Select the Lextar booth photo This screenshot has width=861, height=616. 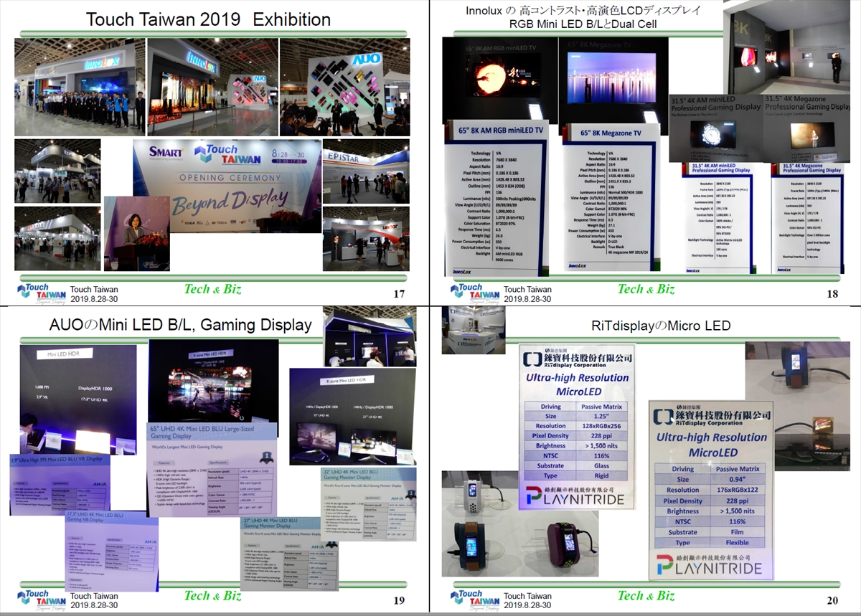click(366, 239)
